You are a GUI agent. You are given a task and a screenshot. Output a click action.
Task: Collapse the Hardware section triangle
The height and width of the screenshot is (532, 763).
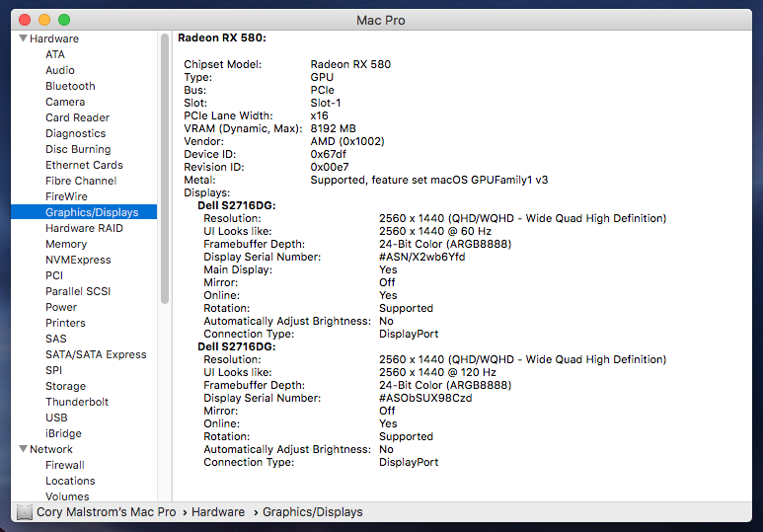click(x=23, y=38)
